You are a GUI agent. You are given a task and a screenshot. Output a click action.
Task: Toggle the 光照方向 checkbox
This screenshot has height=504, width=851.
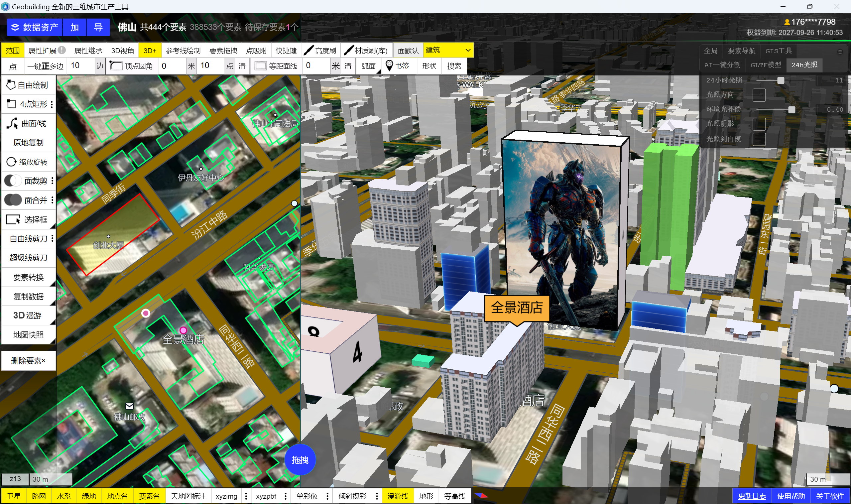[x=759, y=95]
